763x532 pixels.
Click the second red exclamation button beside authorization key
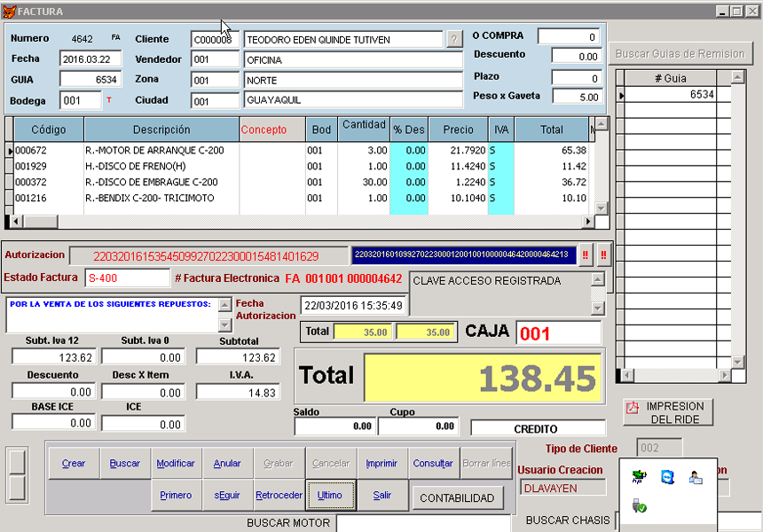click(603, 254)
